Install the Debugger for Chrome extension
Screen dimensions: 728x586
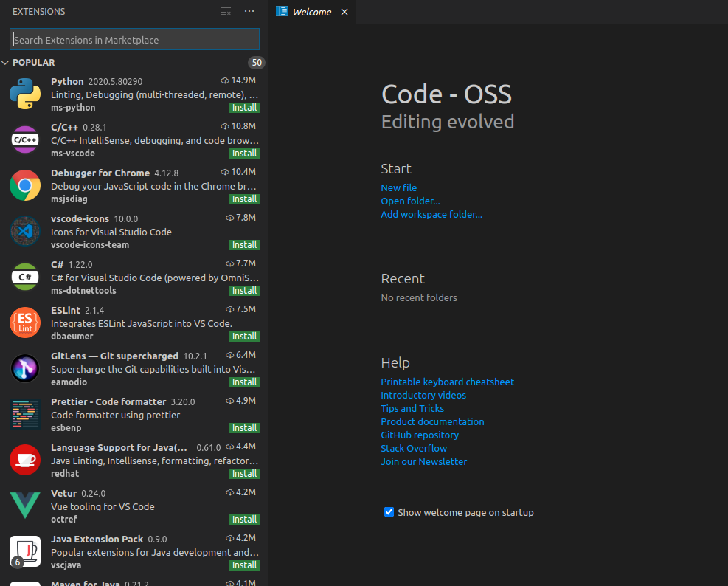click(244, 199)
